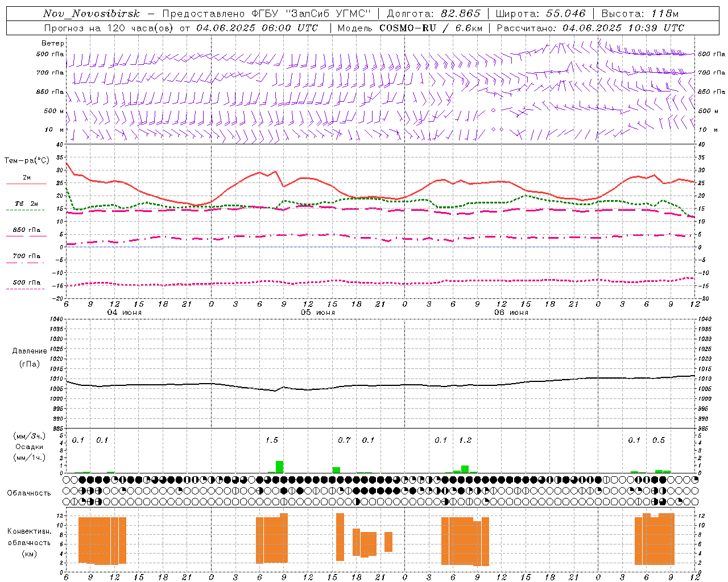The width and height of the screenshot is (728, 582).
Task: Click the Облачность cloudiness row label
Action: pyautogui.click(x=29, y=493)
